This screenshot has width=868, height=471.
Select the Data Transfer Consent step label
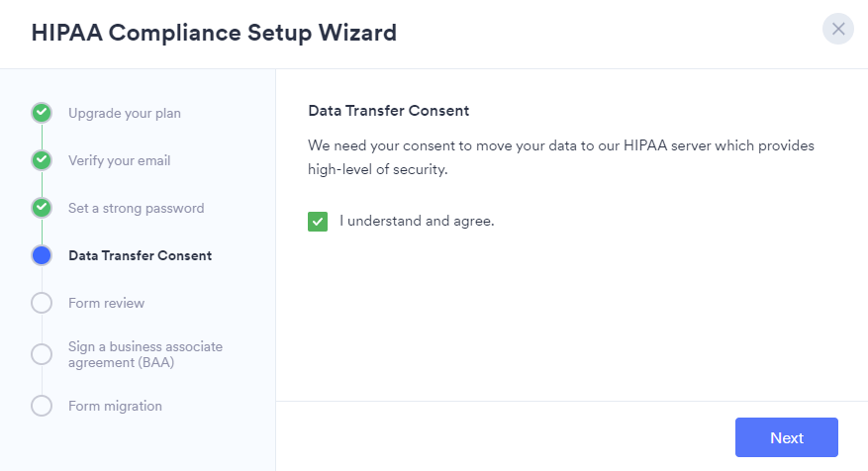point(140,255)
